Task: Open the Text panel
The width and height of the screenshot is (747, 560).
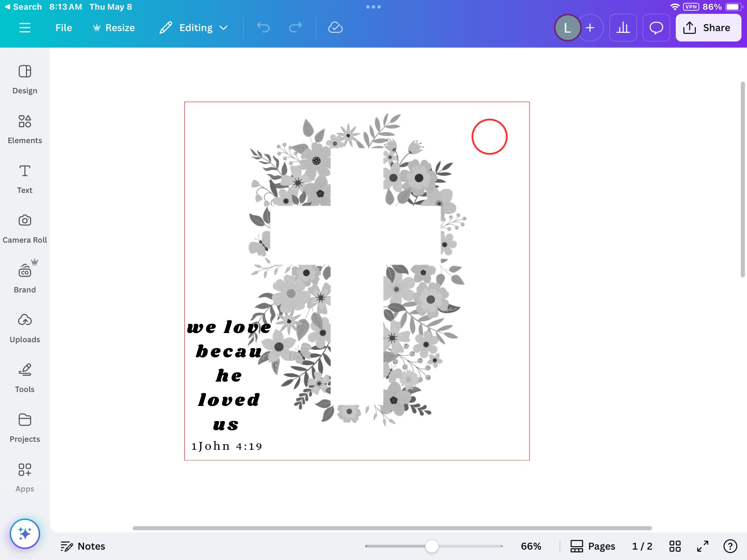Action: pos(25,179)
